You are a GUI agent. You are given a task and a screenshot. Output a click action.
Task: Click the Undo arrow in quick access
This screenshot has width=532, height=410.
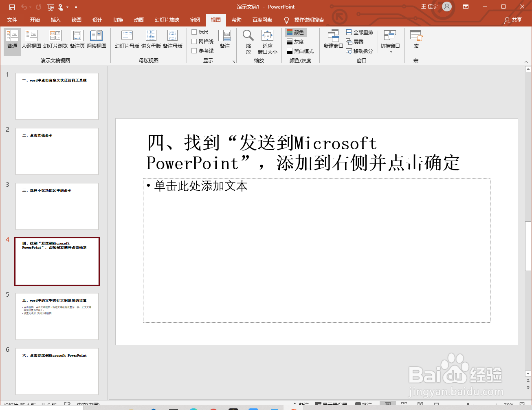[24, 7]
